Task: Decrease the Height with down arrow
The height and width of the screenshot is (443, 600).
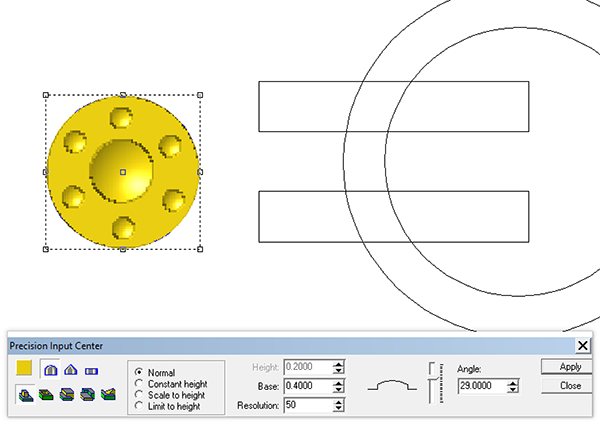Action: pos(338,370)
